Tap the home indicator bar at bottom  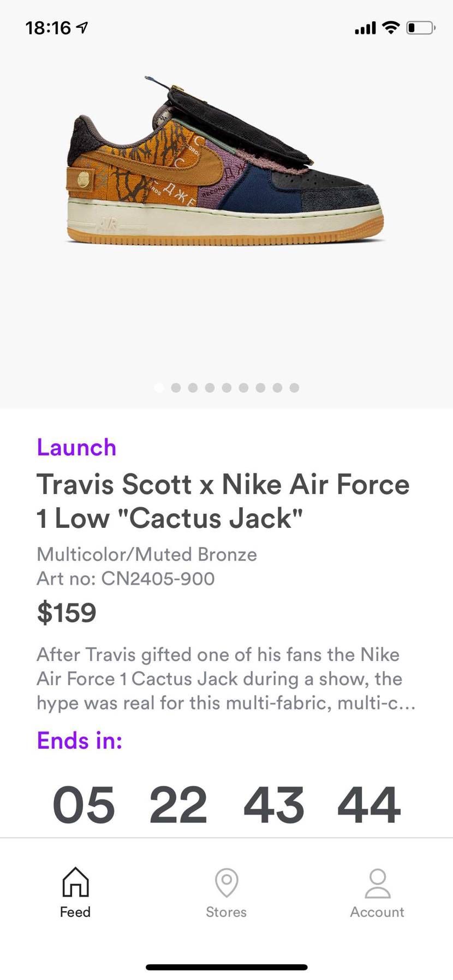coord(226,967)
